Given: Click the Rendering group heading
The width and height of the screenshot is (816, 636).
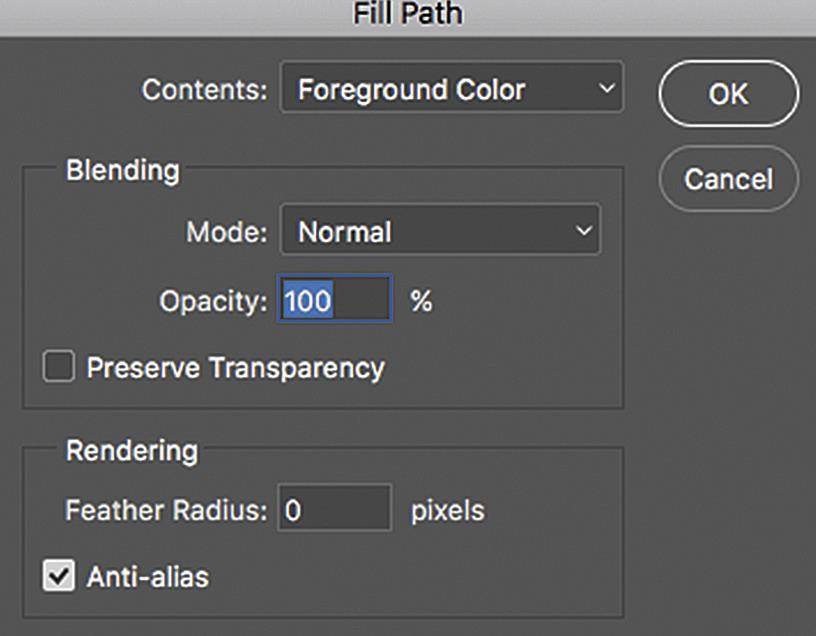Looking at the screenshot, I should coord(132,451).
